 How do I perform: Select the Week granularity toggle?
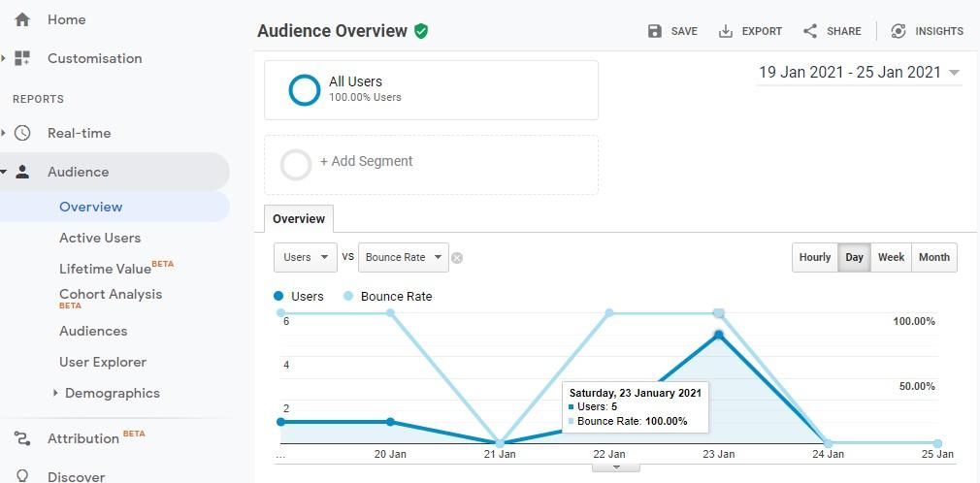[891, 257]
